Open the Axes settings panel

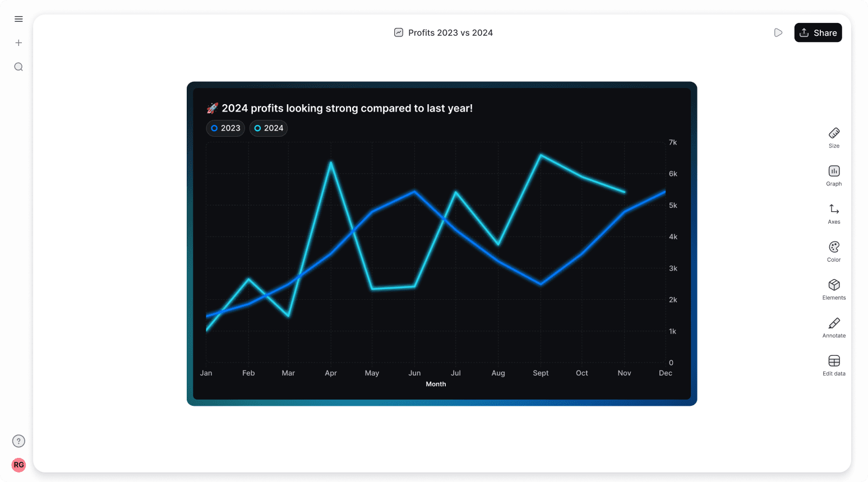point(834,213)
